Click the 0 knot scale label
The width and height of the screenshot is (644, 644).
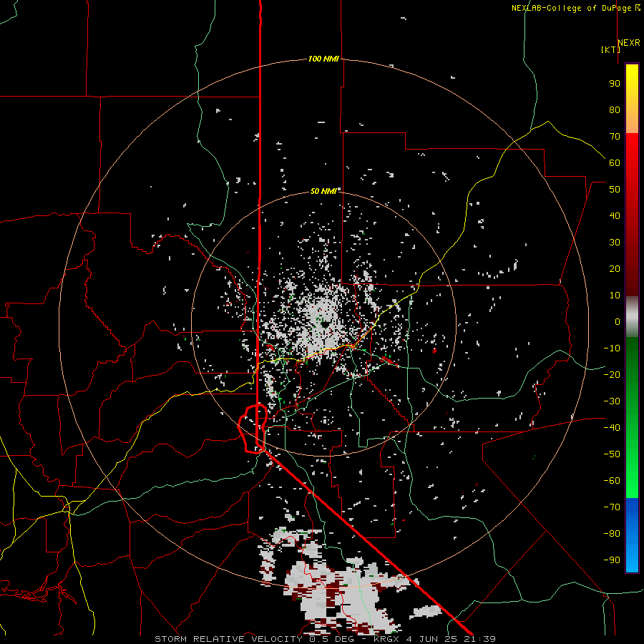618,321
